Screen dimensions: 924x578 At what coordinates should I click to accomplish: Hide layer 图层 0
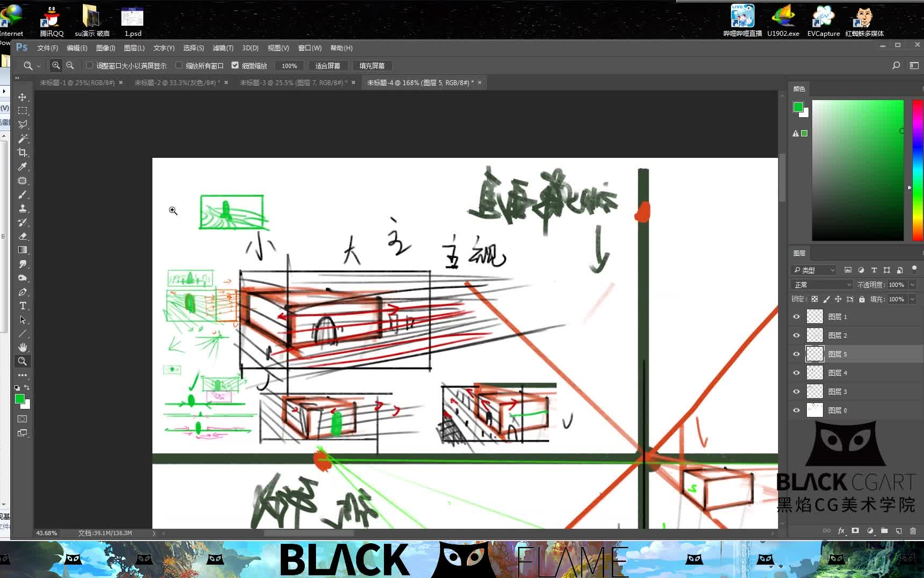pos(796,410)
